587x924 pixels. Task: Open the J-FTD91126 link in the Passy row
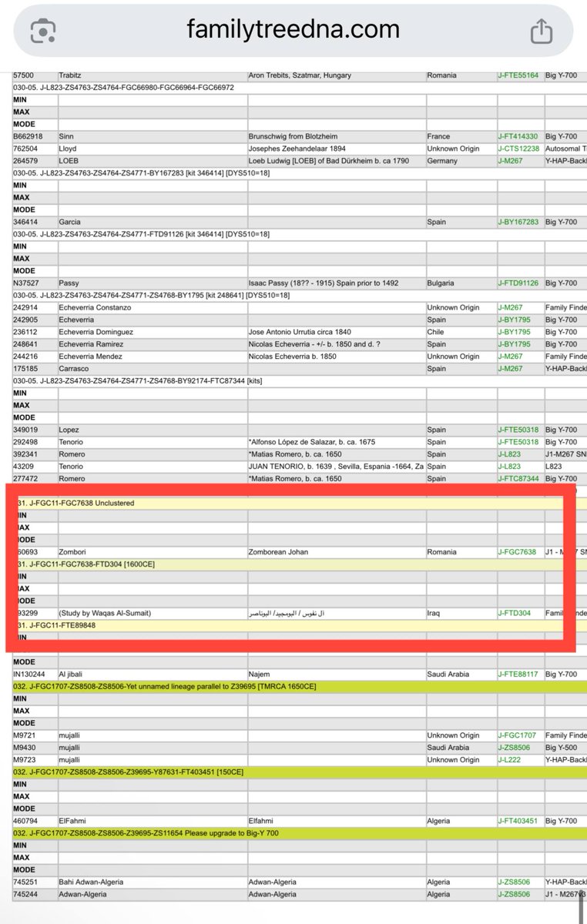[520, 283]
